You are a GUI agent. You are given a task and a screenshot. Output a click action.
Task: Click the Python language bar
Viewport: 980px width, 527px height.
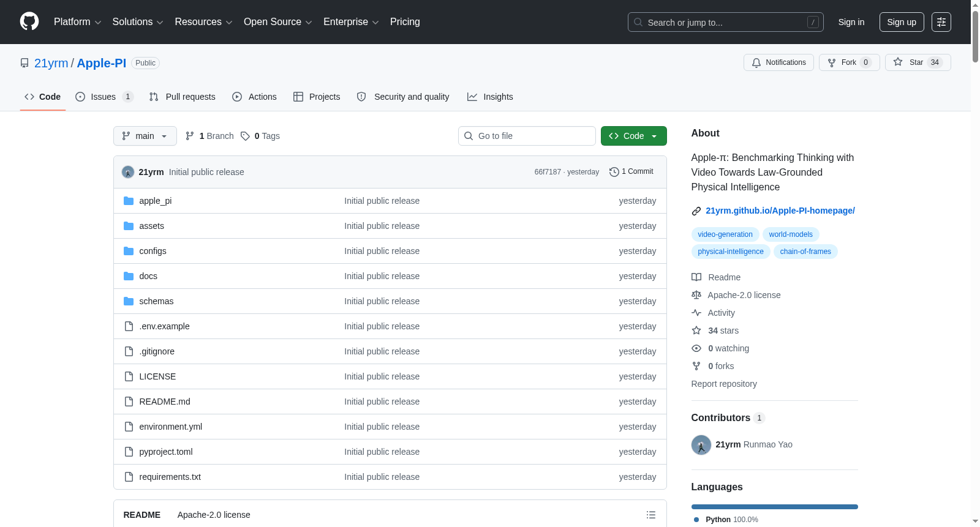point(775,507)
